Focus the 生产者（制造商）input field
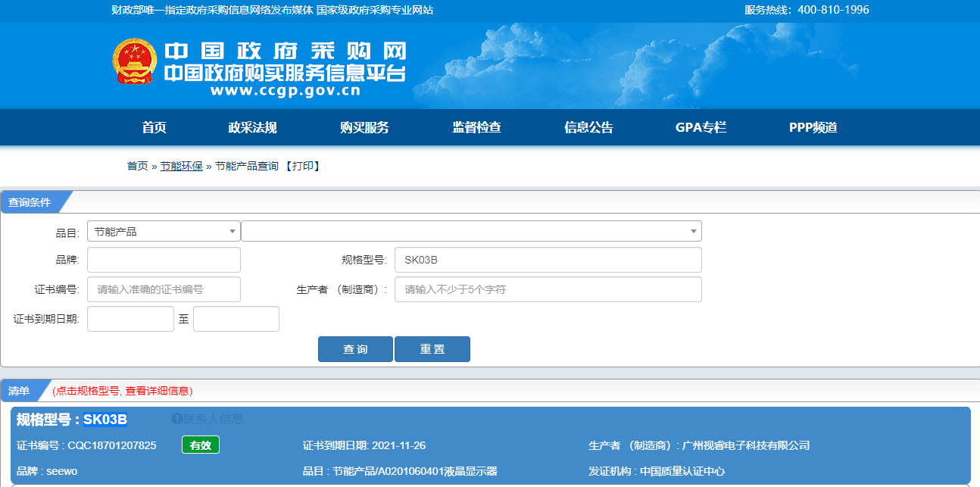 pos(548,289)
